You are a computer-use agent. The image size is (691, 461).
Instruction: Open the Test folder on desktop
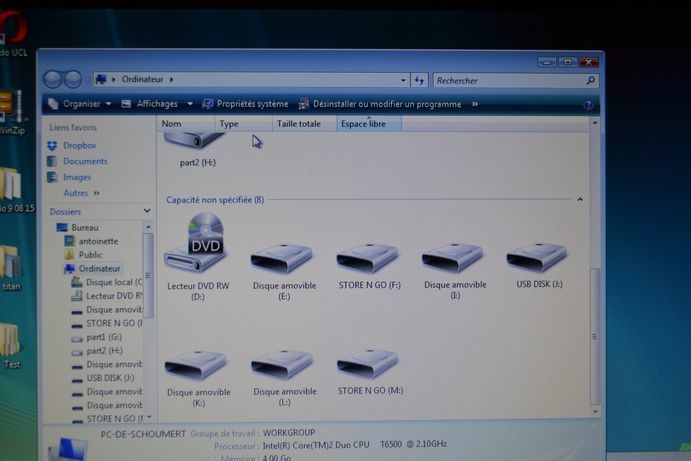pyautogui.click(x=11, y=346)
